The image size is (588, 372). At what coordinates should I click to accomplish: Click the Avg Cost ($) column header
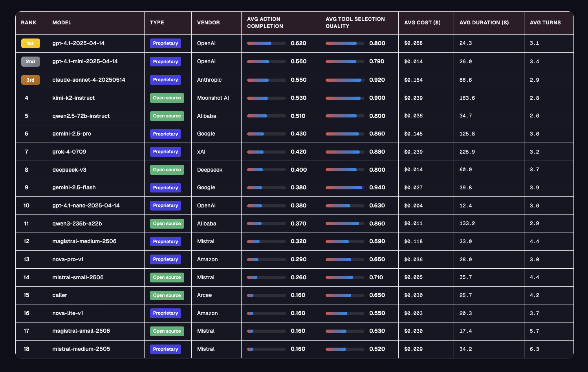tap(422, 23)
